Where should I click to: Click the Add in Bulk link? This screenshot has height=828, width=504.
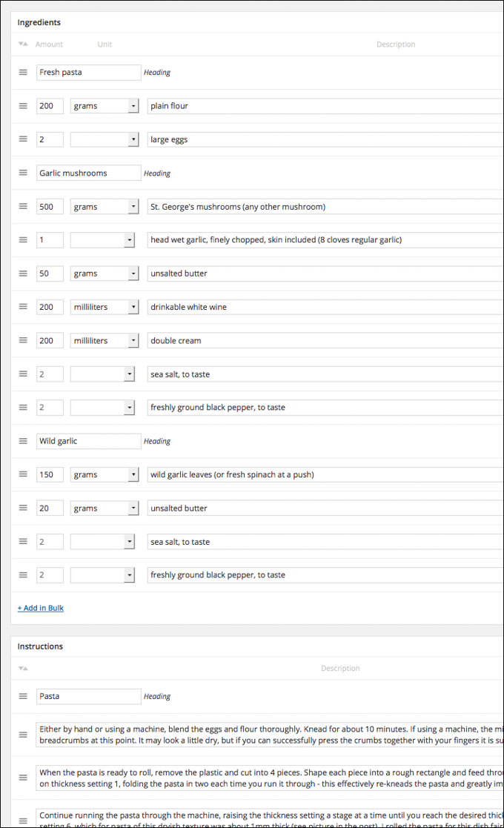[x=41, y=608]
